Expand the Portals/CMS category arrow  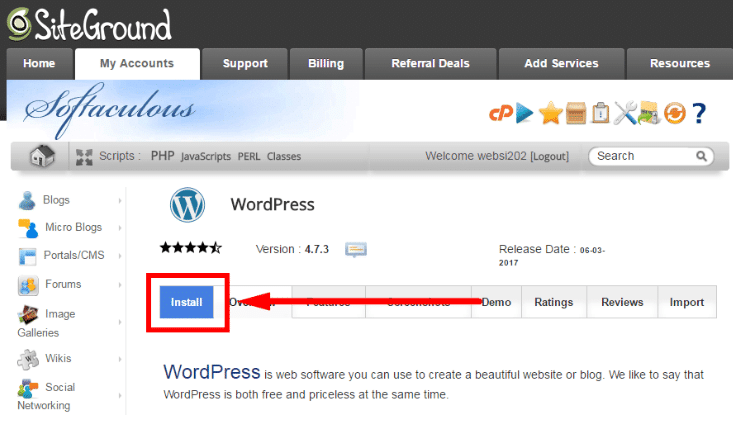pyautogui.click(x=120, y=256)
